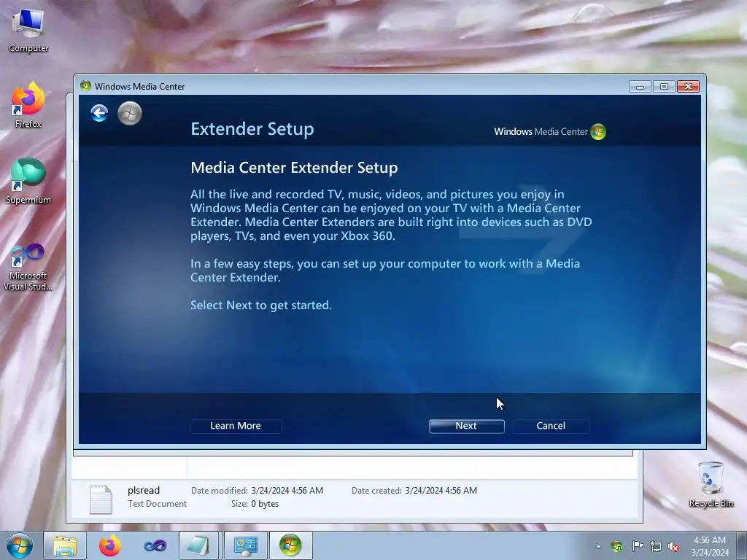Switch to the Control Panel taskbar item
The height and width of the screenshot is (560, 747).
[x=245, y=545]
